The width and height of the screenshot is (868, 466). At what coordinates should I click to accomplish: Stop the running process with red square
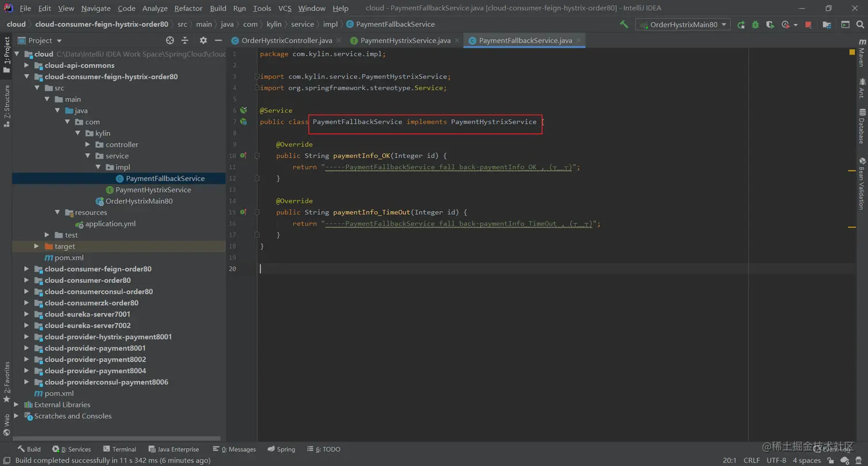[x=808, y=25]
